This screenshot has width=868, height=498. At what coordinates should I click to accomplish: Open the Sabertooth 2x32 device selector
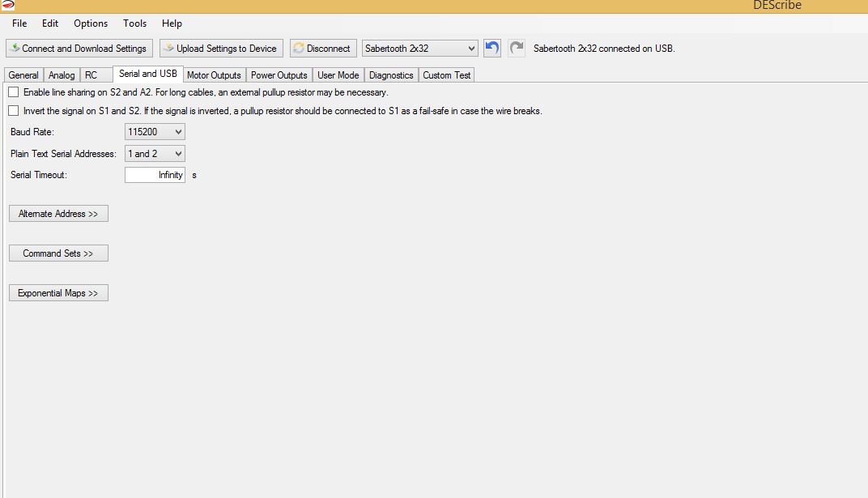(x=420, y=49)
